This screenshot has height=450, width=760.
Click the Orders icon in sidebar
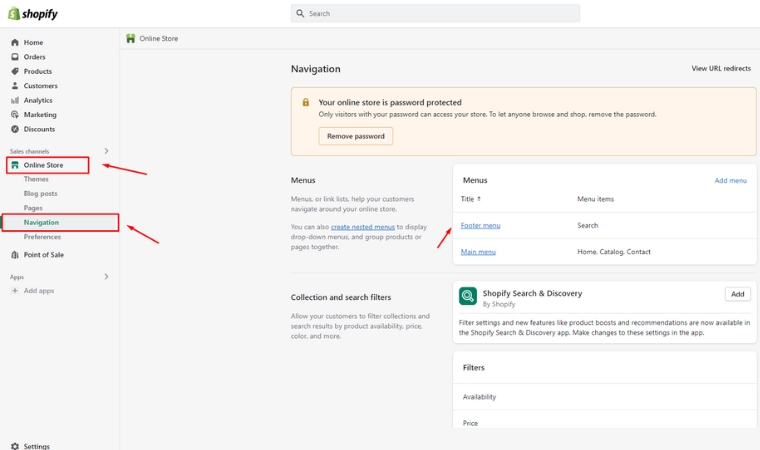pos(15,57)
